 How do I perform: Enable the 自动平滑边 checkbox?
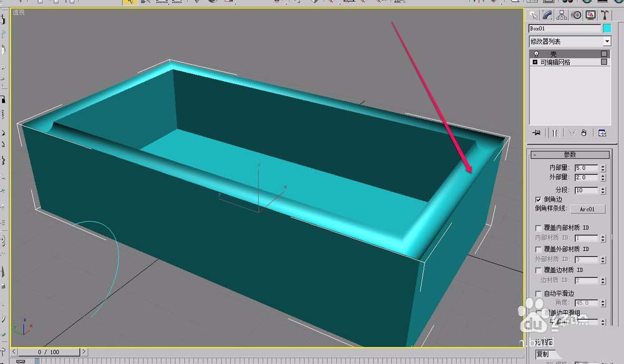coord(538,294)
